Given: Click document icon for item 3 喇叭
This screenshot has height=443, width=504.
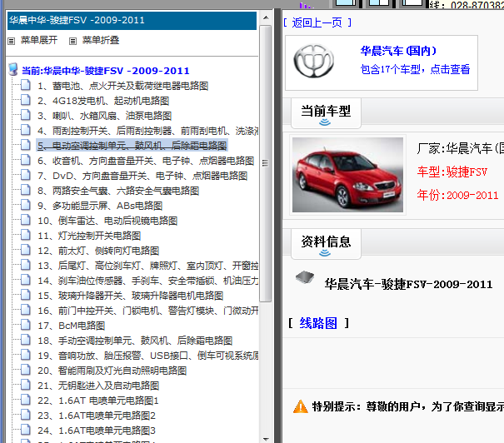Looking at the screenshot, I should (x=26, y=115).
